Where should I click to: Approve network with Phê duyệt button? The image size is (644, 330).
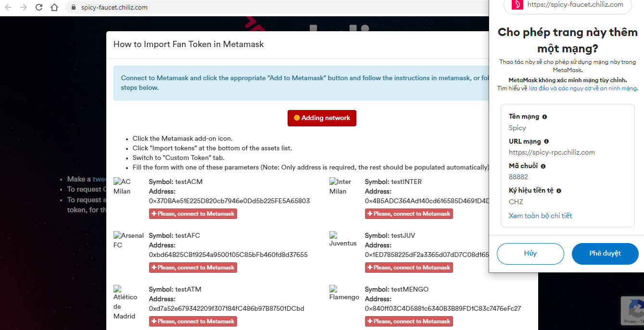pos(605,254)
